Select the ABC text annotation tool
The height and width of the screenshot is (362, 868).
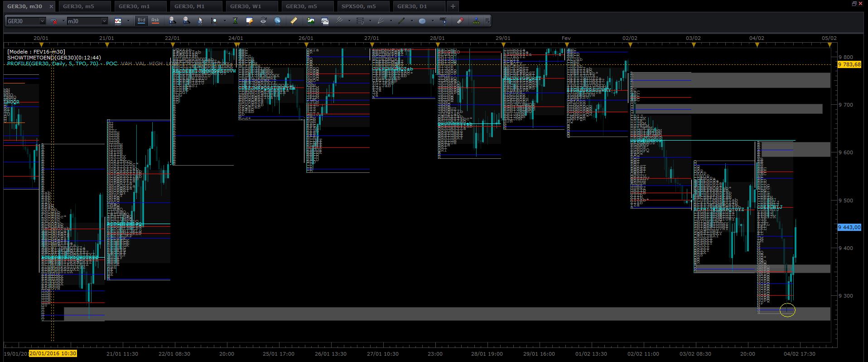tap(443, 20)
